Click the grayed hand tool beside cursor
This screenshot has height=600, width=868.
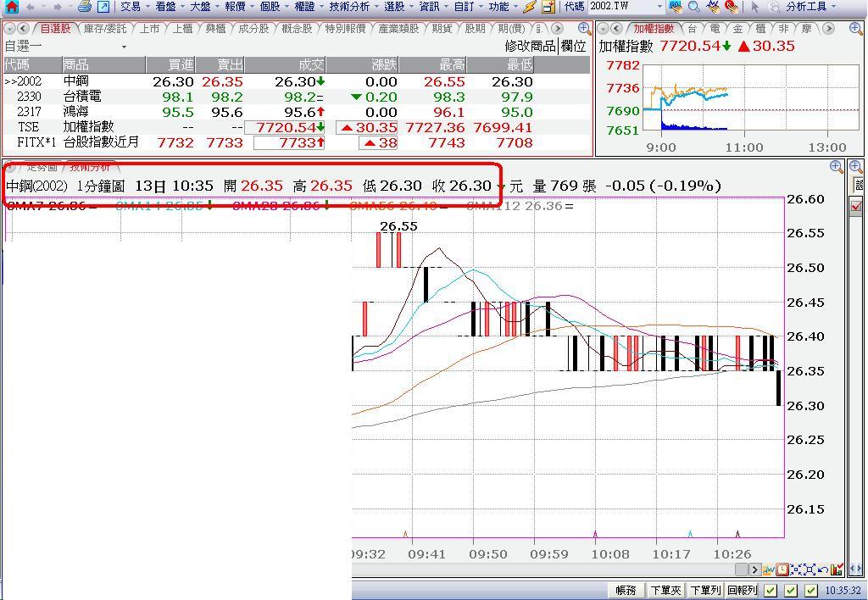pos(774,7)
